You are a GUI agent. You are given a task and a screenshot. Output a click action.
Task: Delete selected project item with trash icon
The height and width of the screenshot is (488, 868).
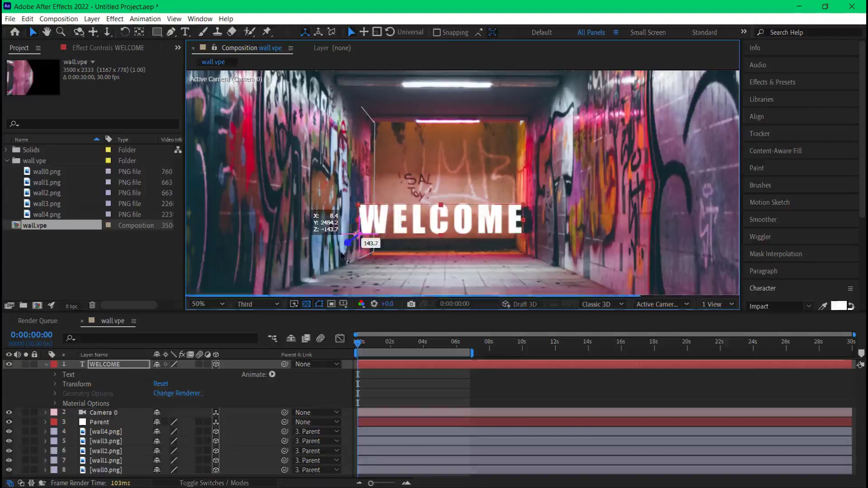[x=92, y=305]
